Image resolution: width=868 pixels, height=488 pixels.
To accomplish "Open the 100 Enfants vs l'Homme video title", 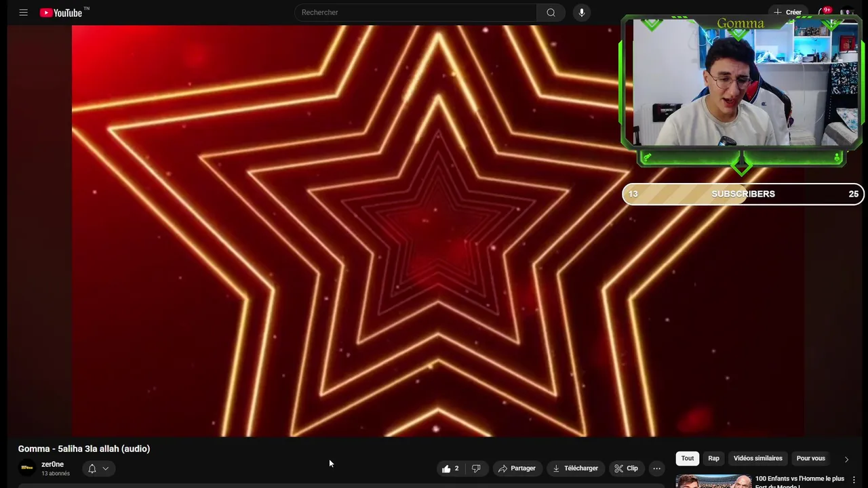I will (800, 482).
